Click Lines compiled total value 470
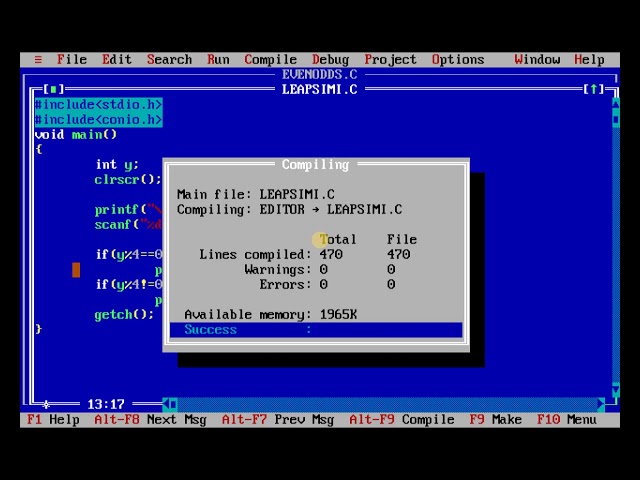 331,254
